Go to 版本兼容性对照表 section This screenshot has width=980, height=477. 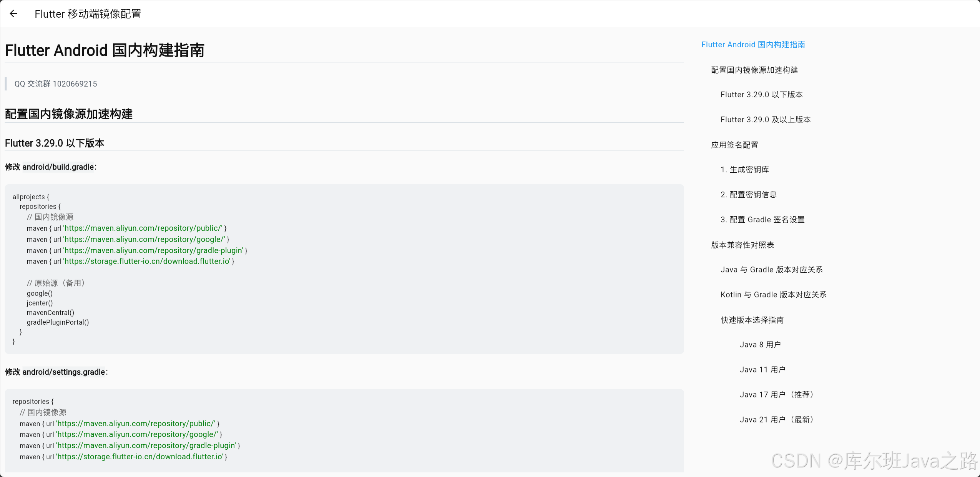(x=742, y=245)
